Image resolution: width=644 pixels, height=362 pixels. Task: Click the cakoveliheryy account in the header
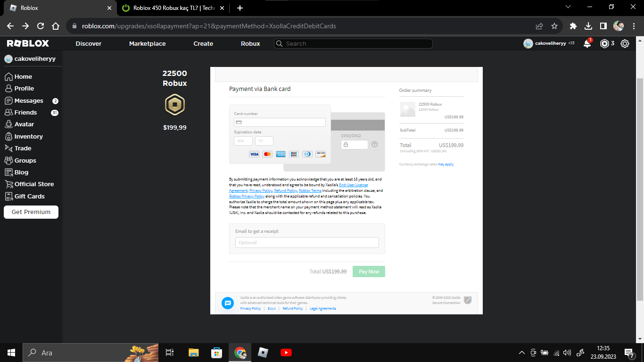(545, 43)
